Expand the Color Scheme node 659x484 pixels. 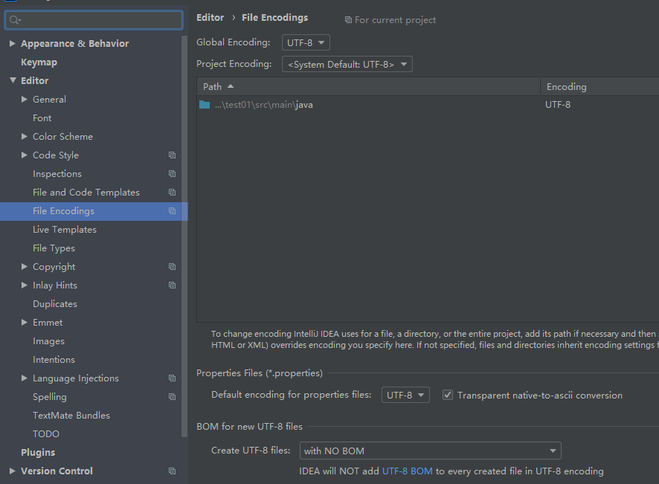tap(24, 137)
